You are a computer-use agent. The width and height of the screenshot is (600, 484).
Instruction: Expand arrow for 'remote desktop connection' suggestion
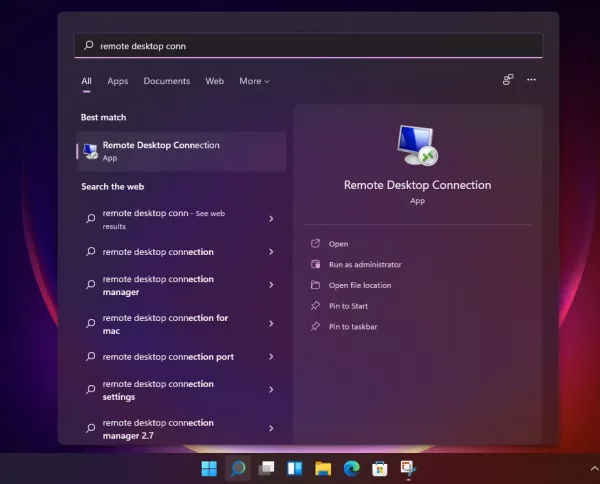[x=271, y=252]
